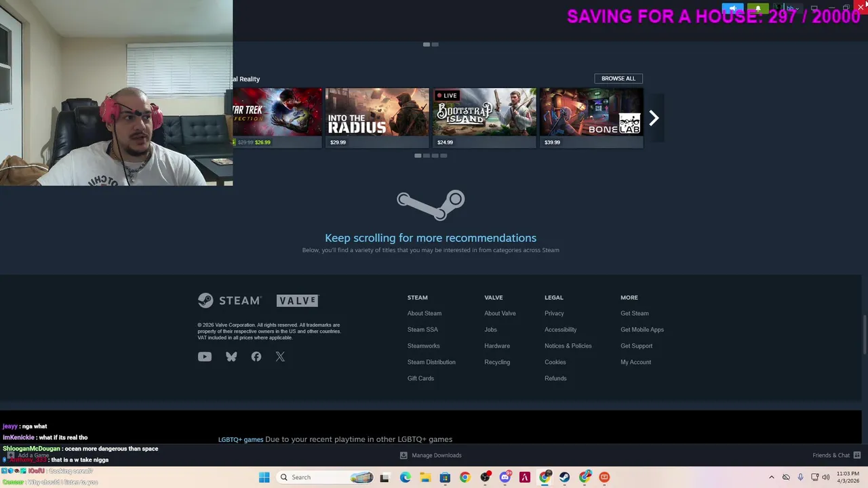
Task: Switch to Discord on the taskbar
Action: [x=505, y=477]
